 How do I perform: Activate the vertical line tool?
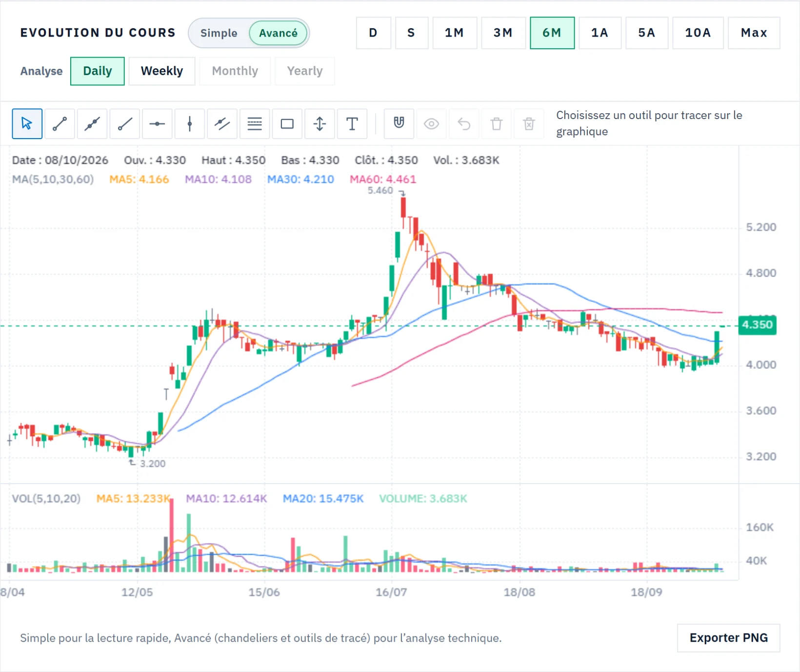tap(190, 124)
